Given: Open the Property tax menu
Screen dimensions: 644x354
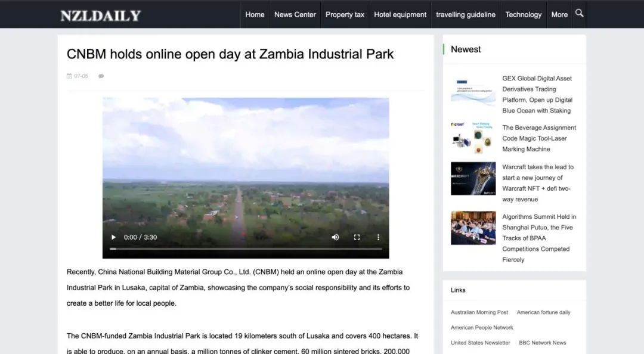Looking at the screenshot, I should (345, 15).
